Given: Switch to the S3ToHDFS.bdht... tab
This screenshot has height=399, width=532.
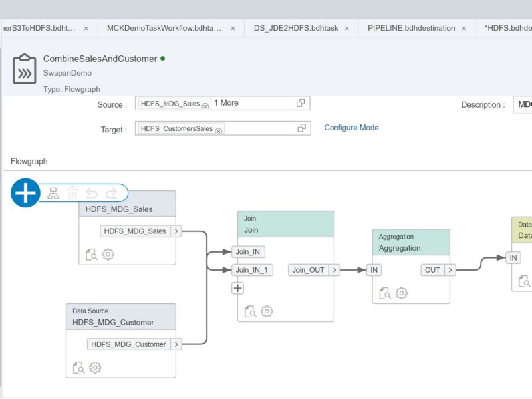Looking at the screenshot, I should [x=39, y=28].
